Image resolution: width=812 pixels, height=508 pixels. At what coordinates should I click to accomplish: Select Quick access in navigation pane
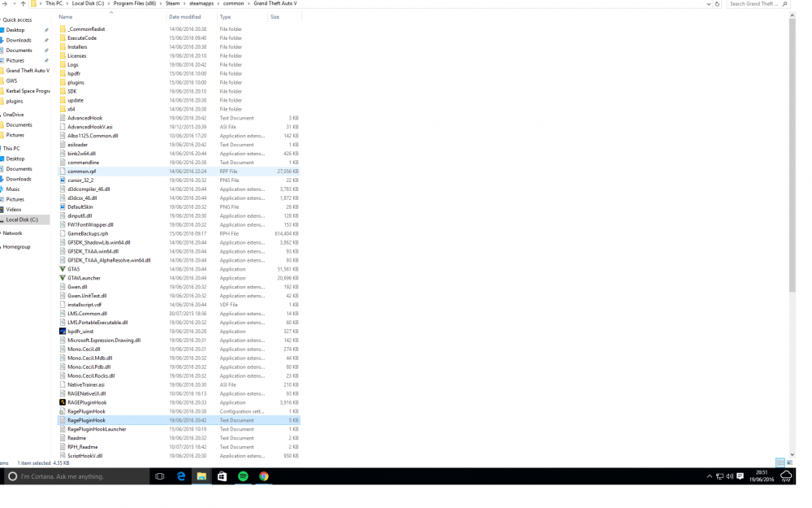tap(17, 20)
